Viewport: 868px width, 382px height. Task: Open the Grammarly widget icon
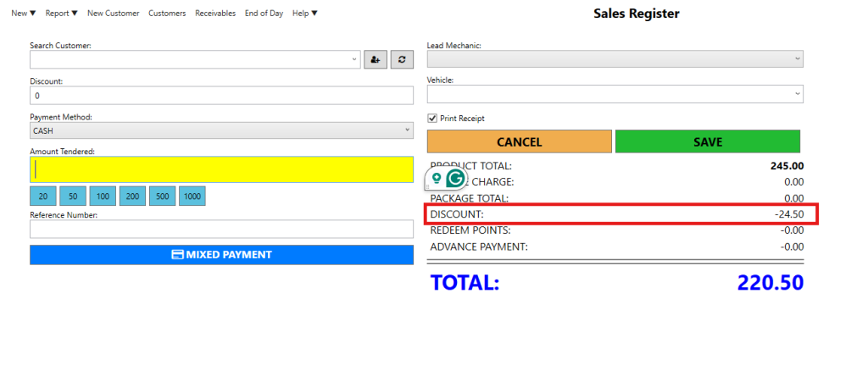click(x=455, y=179)
